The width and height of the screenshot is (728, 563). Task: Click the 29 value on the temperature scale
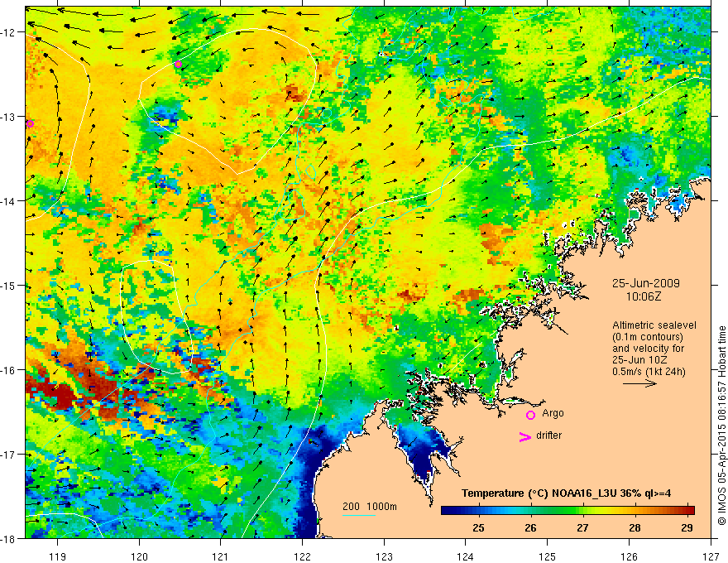[x=687, y=527]
